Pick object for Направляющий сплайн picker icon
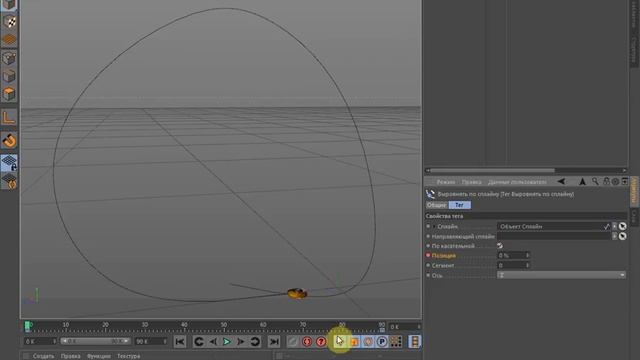640x360 pixels. pos(622,236)
